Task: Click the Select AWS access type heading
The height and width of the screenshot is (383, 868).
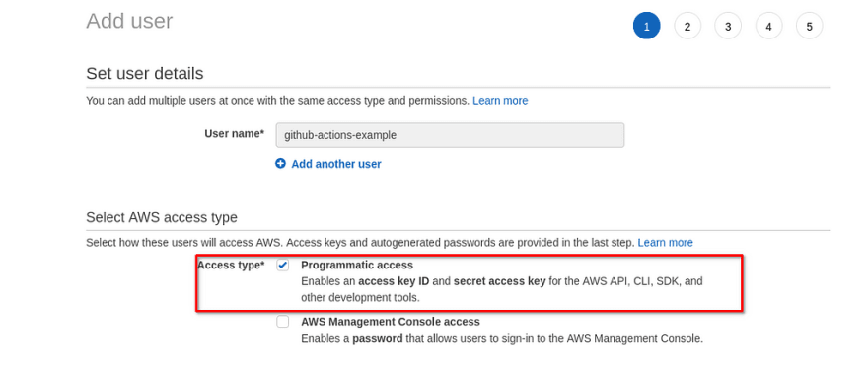Action: [x=162, y=217]
